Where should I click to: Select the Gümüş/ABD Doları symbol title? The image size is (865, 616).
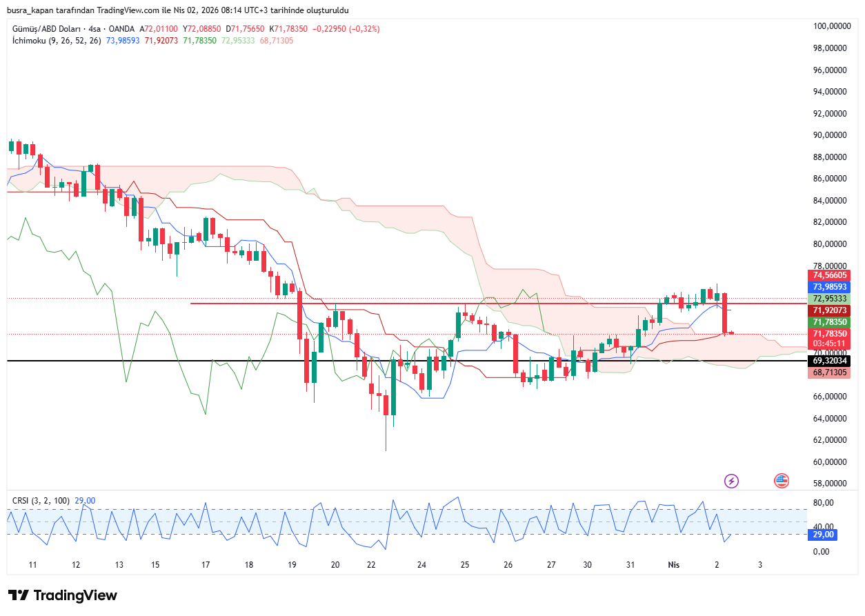(46, 29)
